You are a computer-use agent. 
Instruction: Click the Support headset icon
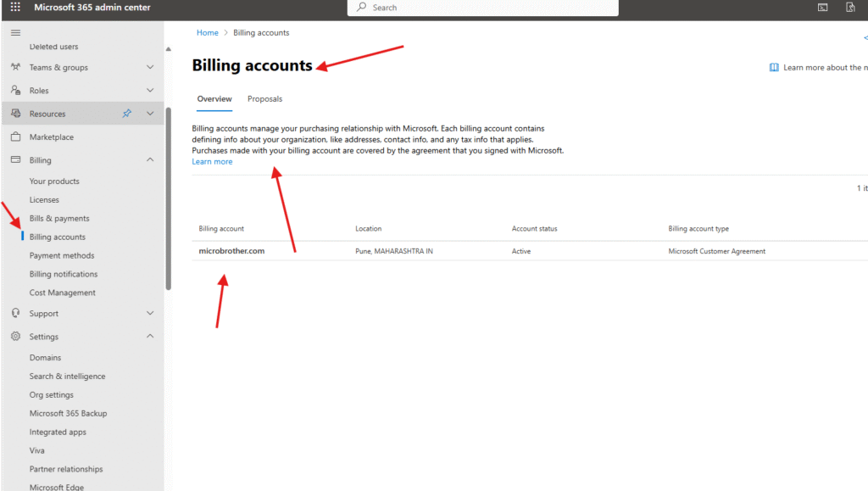click(x=15, y=313)
